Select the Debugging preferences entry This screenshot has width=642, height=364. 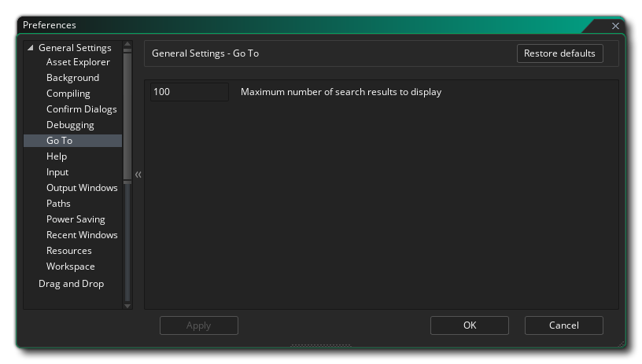tap(70, 125)
